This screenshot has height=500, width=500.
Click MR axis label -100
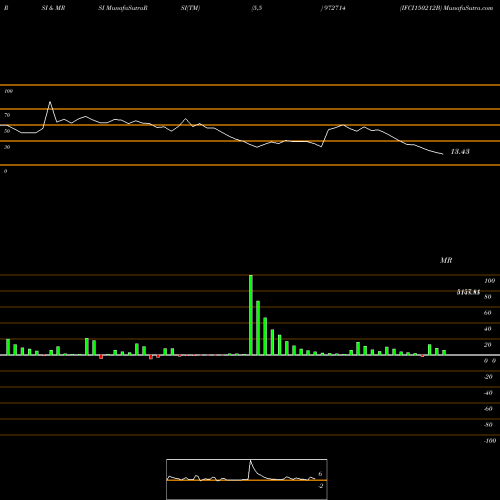point(490,441)
